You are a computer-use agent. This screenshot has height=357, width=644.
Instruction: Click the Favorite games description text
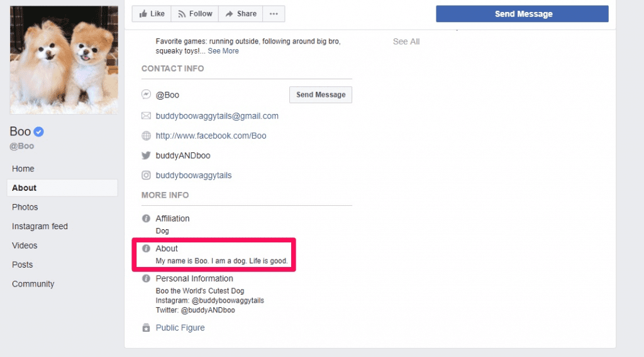tap(248, 46)
